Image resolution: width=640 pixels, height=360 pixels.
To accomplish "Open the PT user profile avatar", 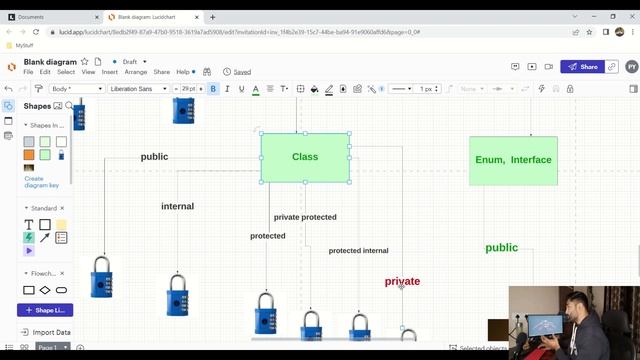I will click(x=631, y=67).
